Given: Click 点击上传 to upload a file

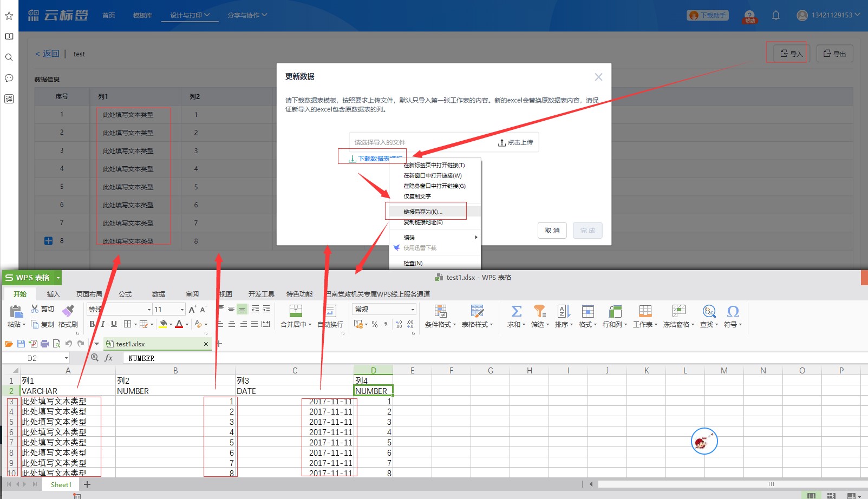Looking at the screenshot, I should click(515, 142).
